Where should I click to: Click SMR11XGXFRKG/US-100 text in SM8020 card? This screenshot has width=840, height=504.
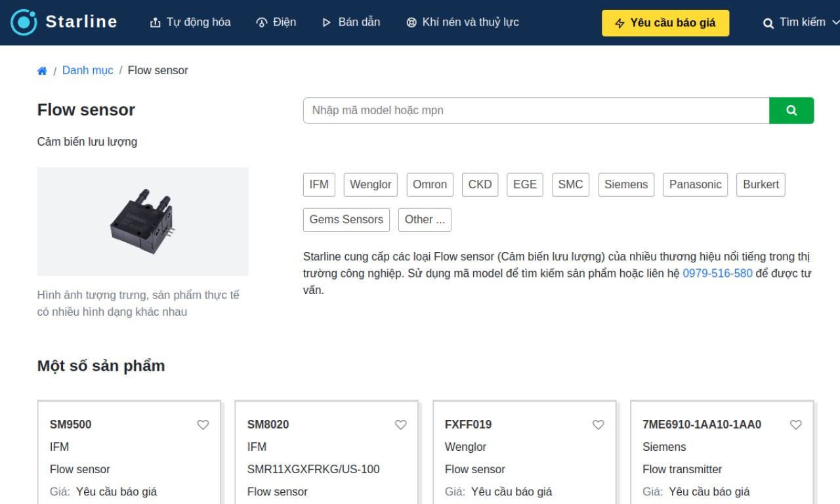point(314,469)
